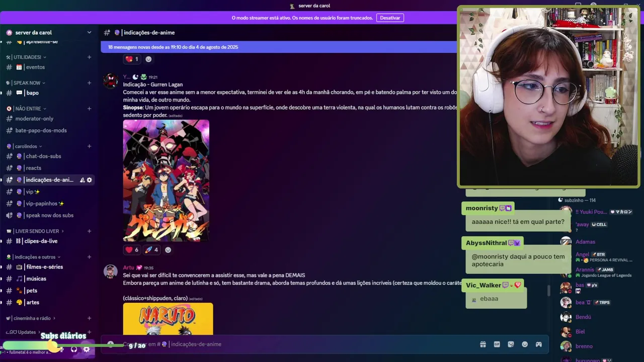Add channel in cineminha e rádio category
The image size is (644, 362).
click(x=89, y=318)
